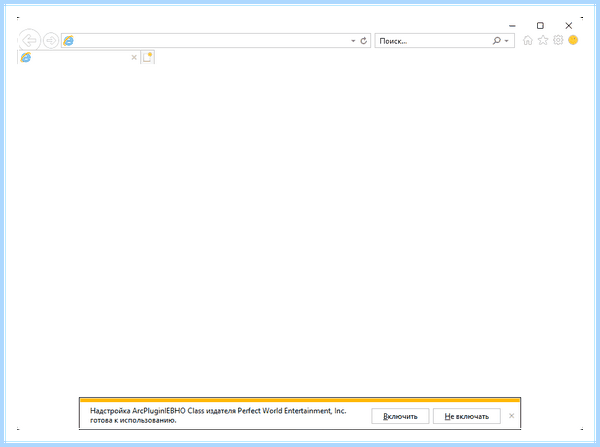This screenshot has width=600, height=447.
Task: Go back using the Back arrow button
Action: [x=29, y=40]
